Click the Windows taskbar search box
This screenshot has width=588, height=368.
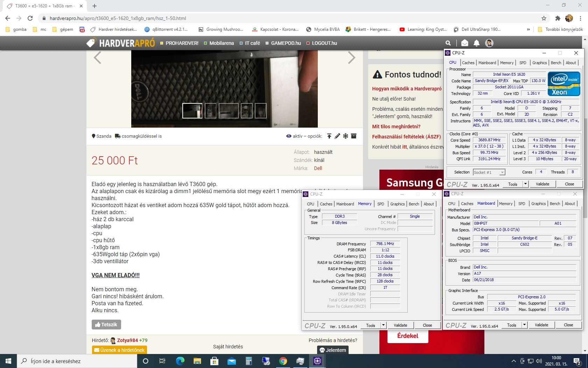point(77,361)
